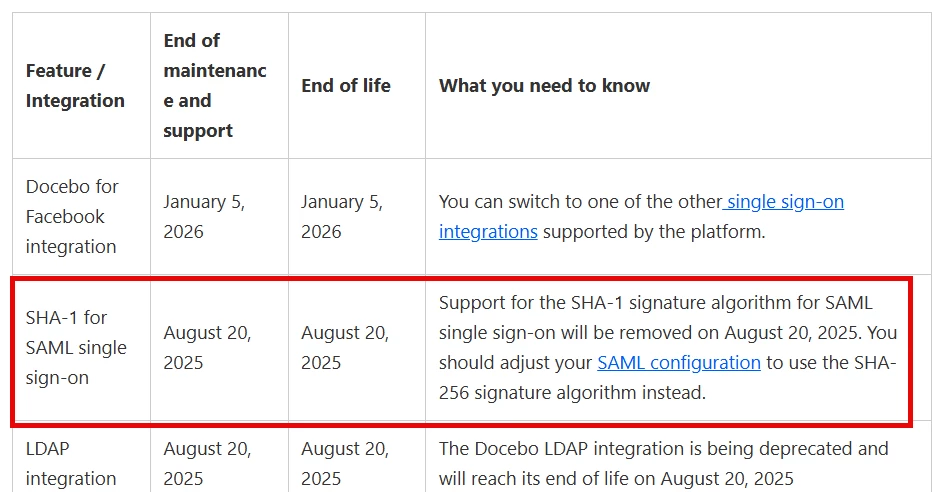Click LDAP row's end of maintenance date
941x492 pixels.
click(x=208, y=464)
